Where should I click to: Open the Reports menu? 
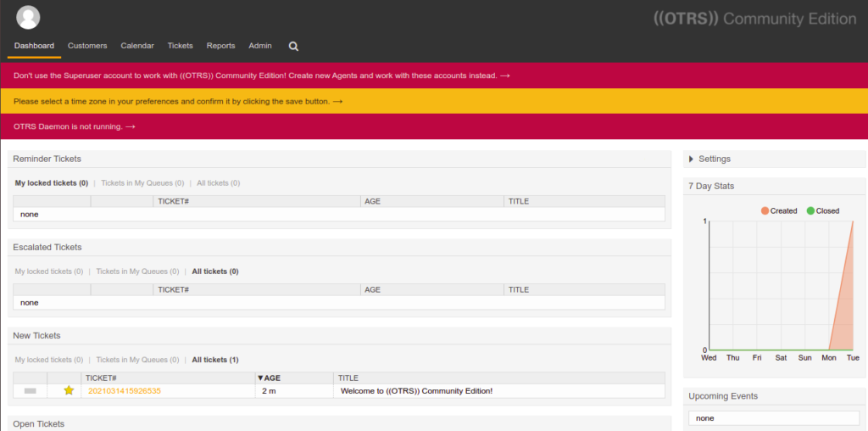click(221, 46)
